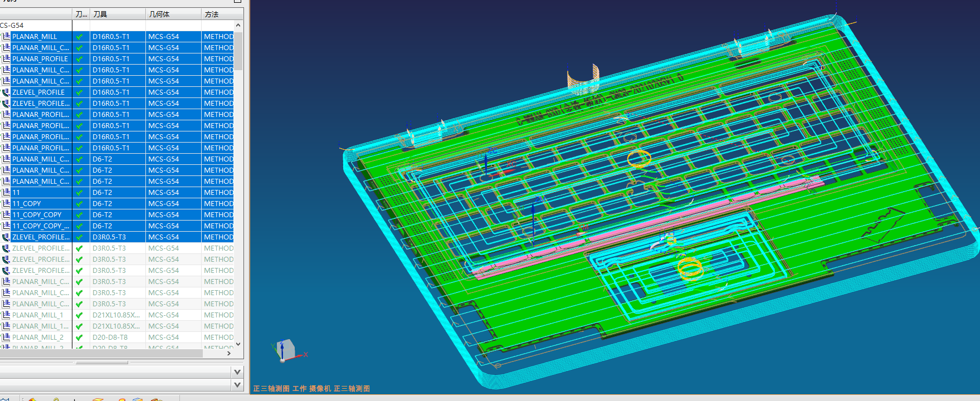Click the operation icon beside 11_COPY
The height and width of the screenshot is (401, 980).
click(6, 204)
